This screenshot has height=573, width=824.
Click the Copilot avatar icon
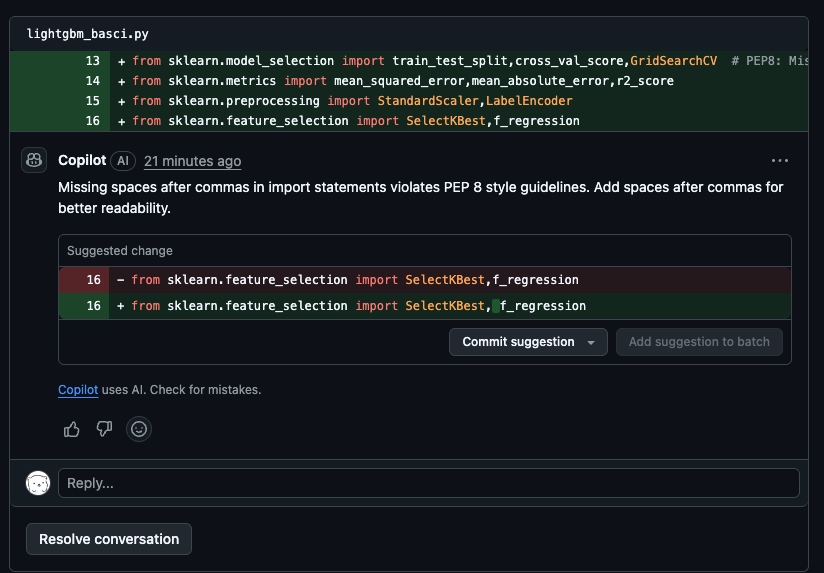click(x=34, y=160)
